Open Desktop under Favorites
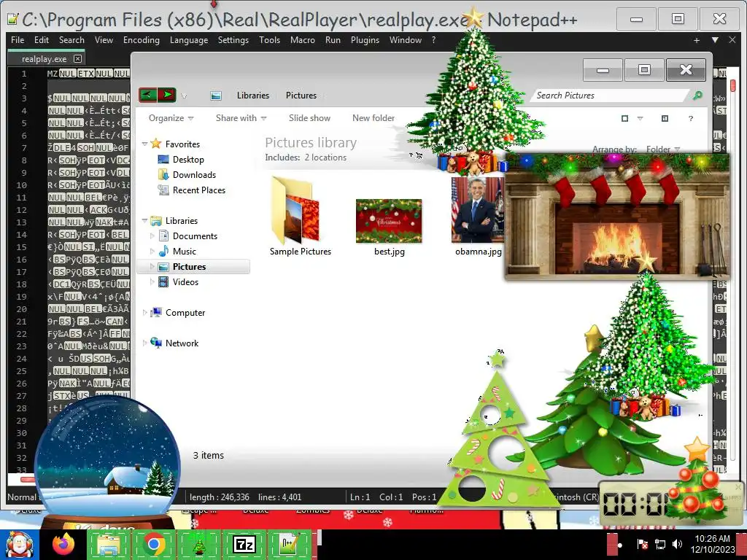The image size is (747, 560). (x=188, y=160)
